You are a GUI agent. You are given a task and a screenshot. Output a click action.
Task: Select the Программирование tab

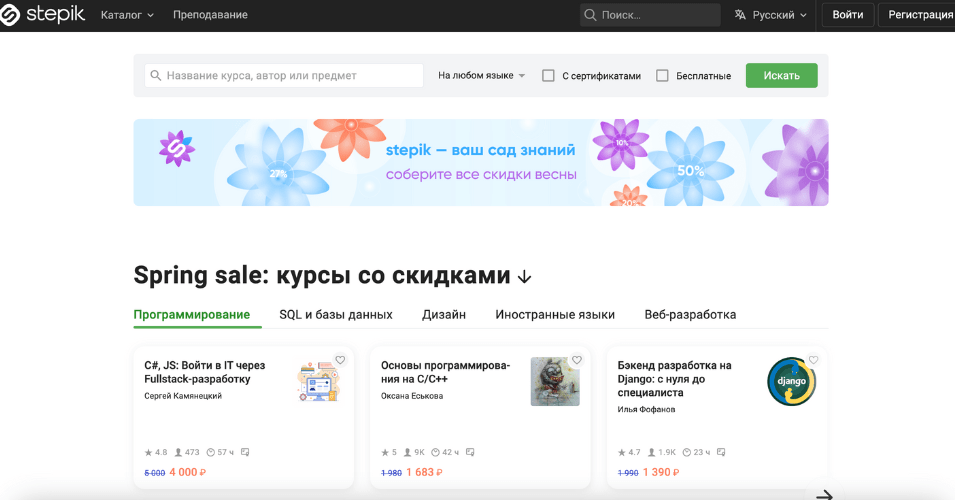192,315
